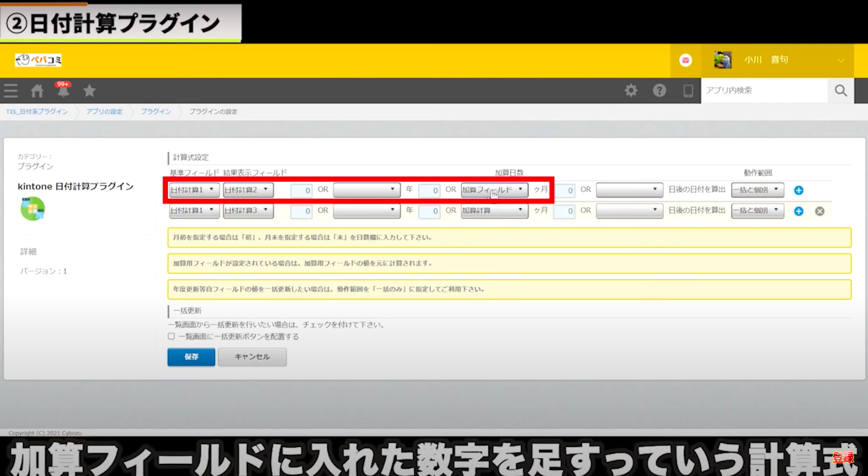868x476 pixels.
Task: Open the help question mark icon
Action: coord(659,90)
